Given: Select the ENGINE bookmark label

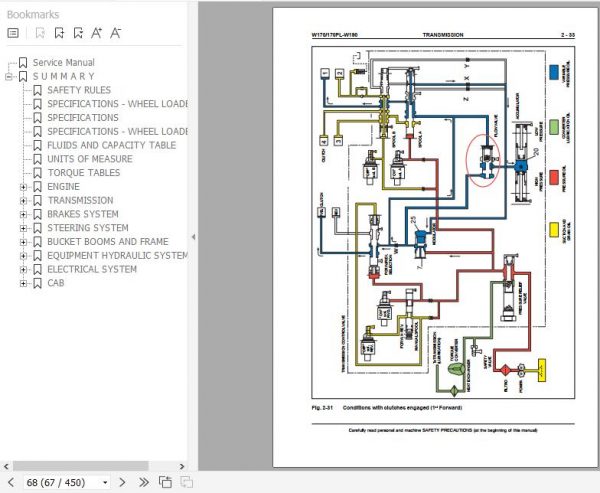Looking at the screenshot, I should [64, 186].
